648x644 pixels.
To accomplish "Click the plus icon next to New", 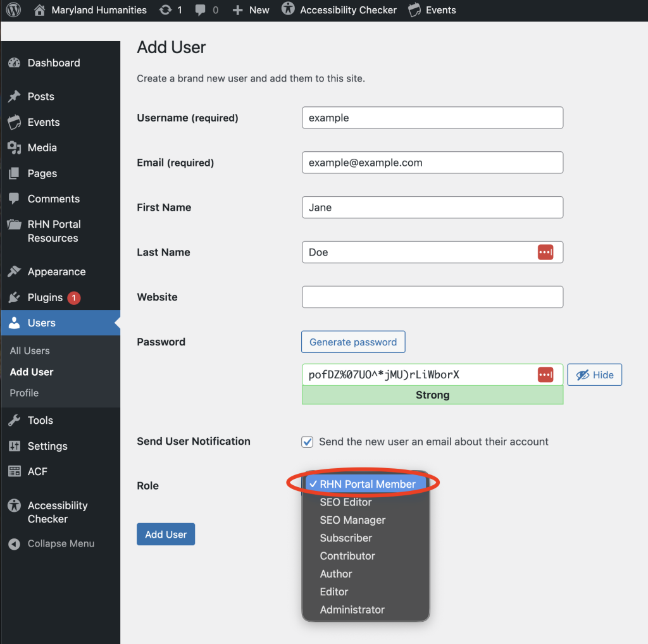I will 237,10.
